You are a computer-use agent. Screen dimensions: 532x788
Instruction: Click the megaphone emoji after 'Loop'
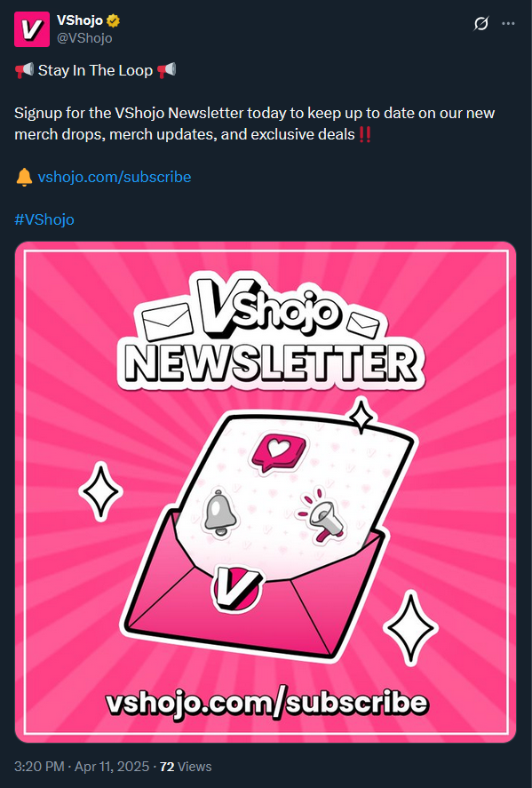pos(167,70)
